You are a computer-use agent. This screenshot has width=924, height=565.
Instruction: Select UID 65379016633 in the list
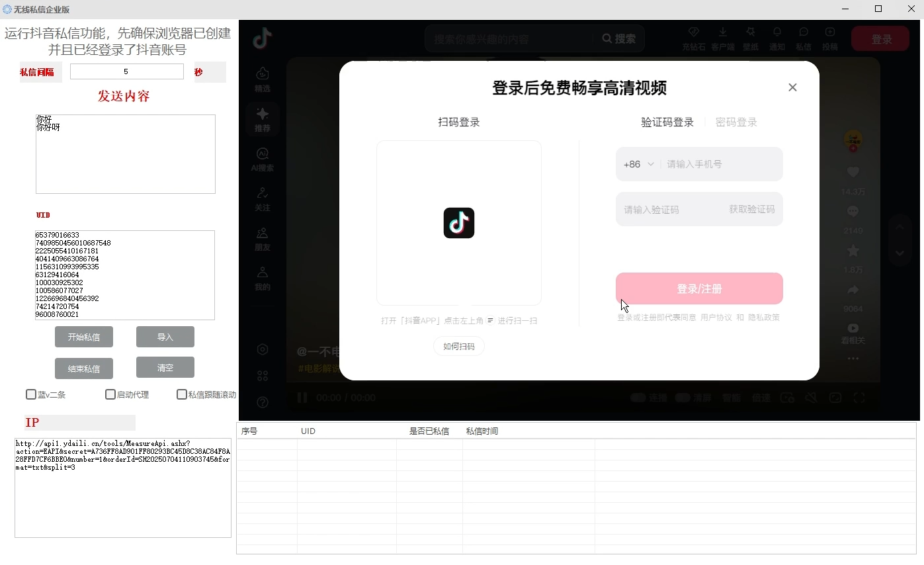pyautogui.click(x=58, y=235)
